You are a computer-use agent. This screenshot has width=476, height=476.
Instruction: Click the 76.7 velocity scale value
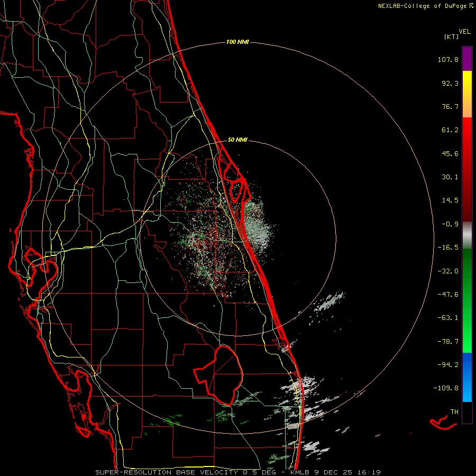[450, 106]
